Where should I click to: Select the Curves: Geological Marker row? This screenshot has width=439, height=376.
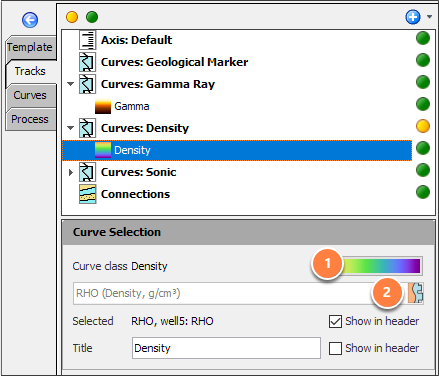(x=237, y=62)
